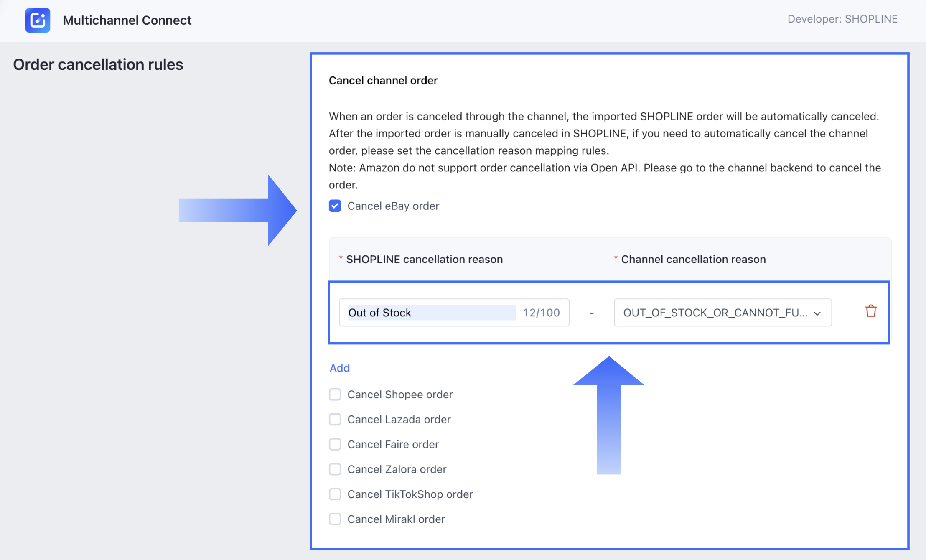This screenshot has height=560, width=926.
Task: Click the 12/100 character counter
Action: click(x=541, y=313)
